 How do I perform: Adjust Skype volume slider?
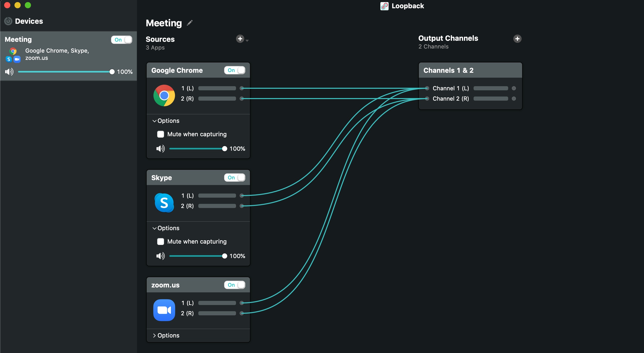pos(198,256)
